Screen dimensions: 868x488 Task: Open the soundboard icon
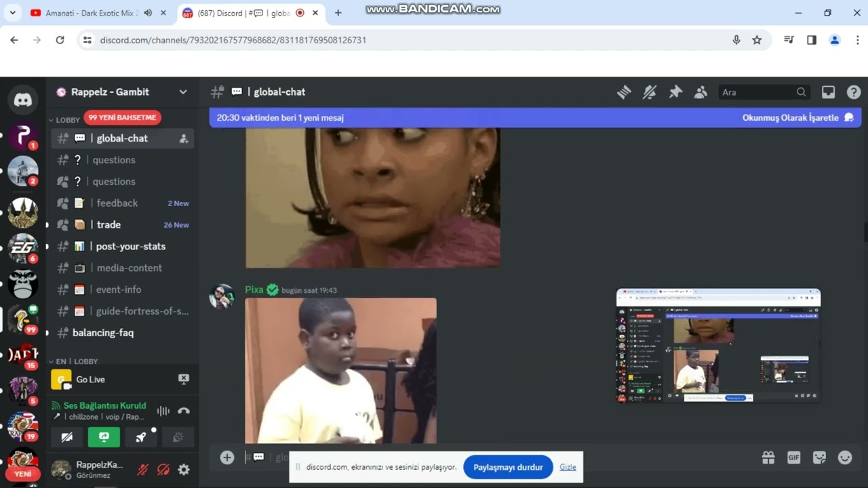178,437
